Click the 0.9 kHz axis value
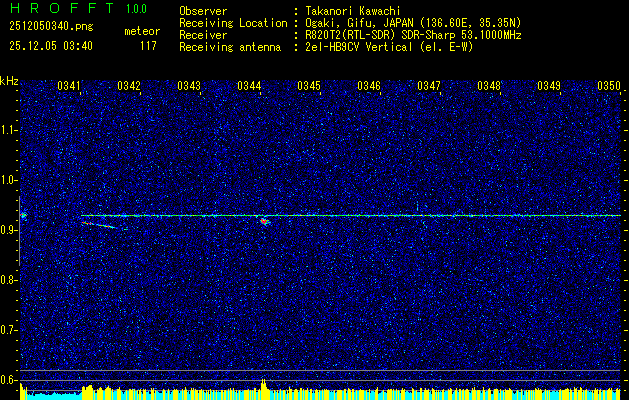This screenshot has width=629, height=400. coord(8,230)
